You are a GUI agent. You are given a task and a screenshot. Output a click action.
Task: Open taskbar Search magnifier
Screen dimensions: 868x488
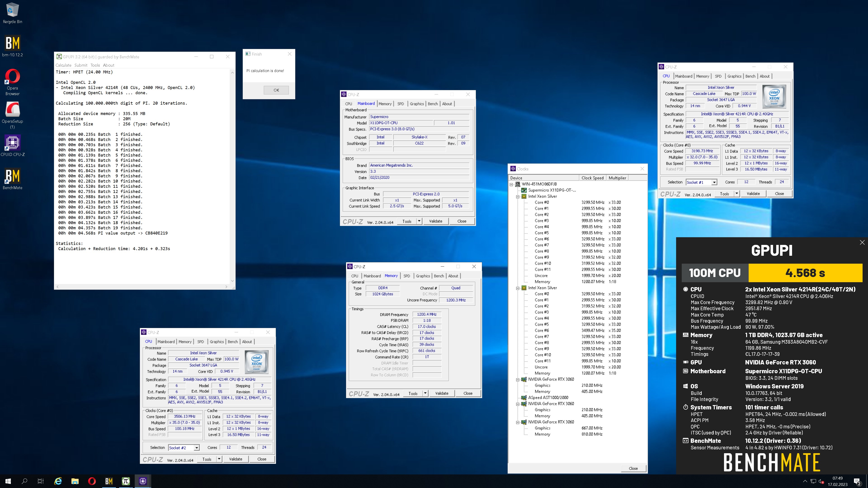[24, 481]
